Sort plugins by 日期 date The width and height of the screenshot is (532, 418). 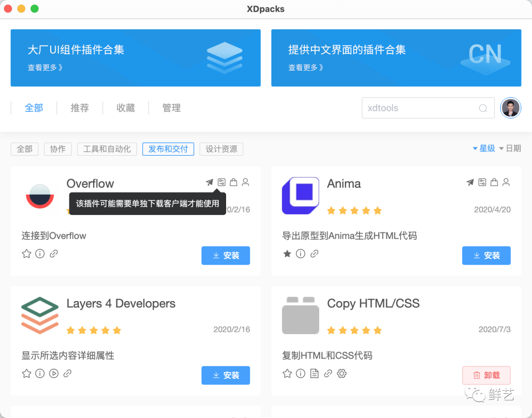click(510, 148)
